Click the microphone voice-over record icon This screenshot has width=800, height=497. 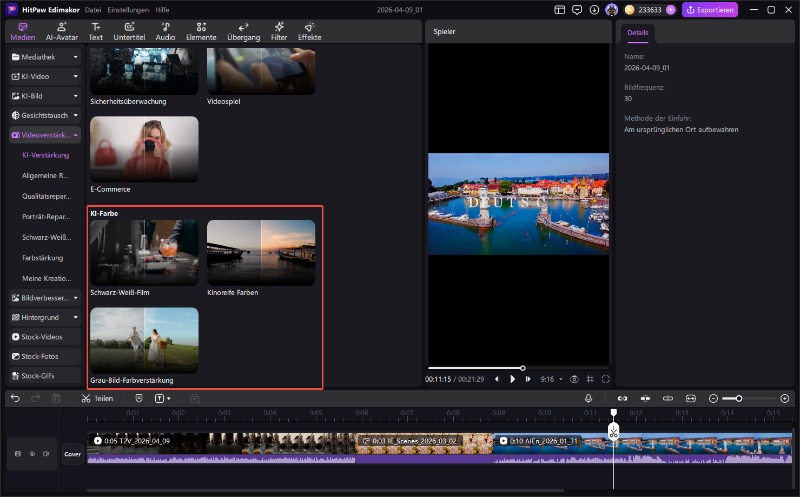[589, 398]
